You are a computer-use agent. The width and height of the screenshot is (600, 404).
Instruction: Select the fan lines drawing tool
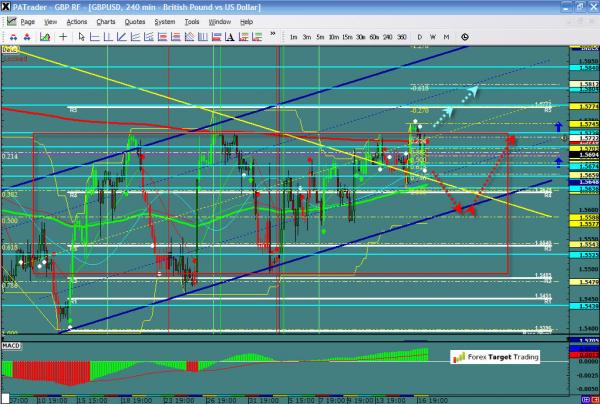point(148,37)
